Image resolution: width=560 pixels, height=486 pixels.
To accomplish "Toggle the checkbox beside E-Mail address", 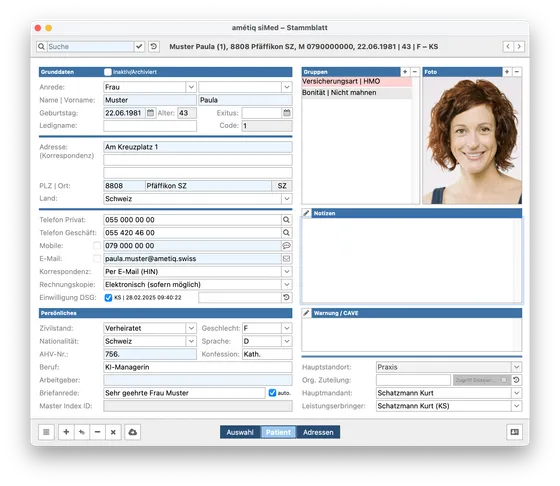I will coord(97,259).
